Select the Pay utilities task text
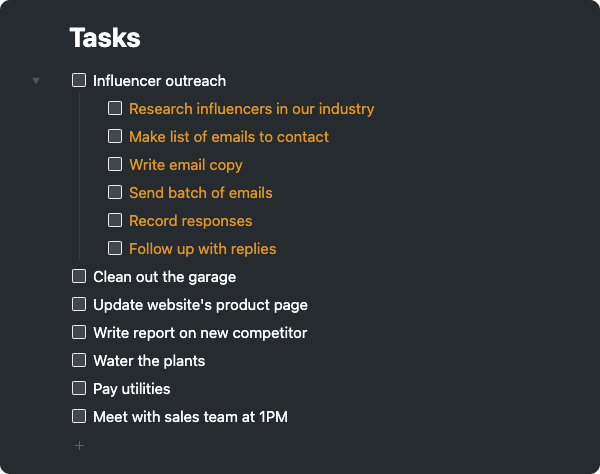This screenshot has height=474, width=600. 131,389
